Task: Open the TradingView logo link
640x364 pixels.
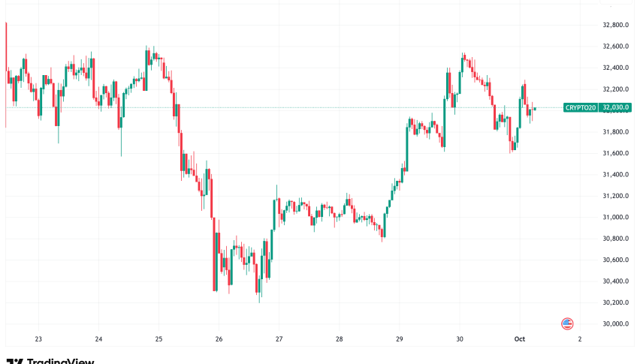Action: [x=50, y=360]
